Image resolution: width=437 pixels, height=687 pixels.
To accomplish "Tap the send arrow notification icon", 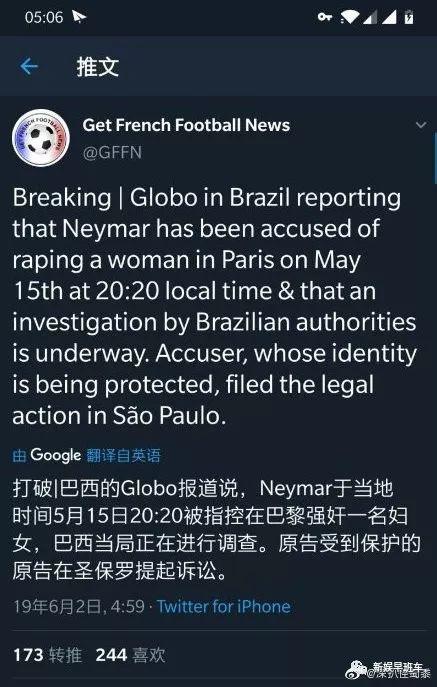I will (x=79, y=18).
